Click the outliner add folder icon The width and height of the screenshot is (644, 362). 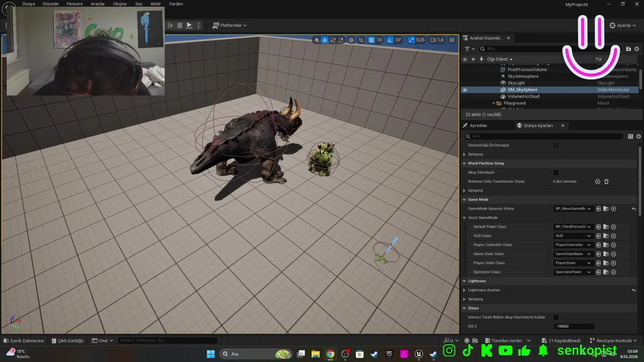point(628,49)
